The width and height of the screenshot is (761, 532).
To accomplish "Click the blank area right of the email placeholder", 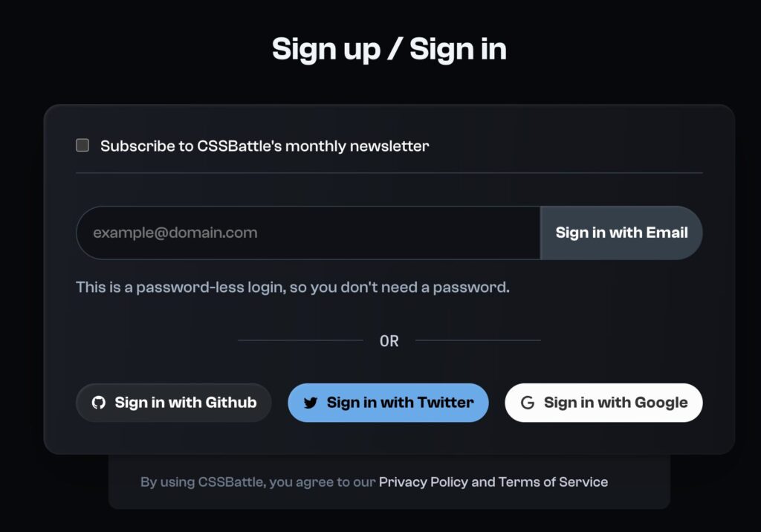I will point(398,233).
